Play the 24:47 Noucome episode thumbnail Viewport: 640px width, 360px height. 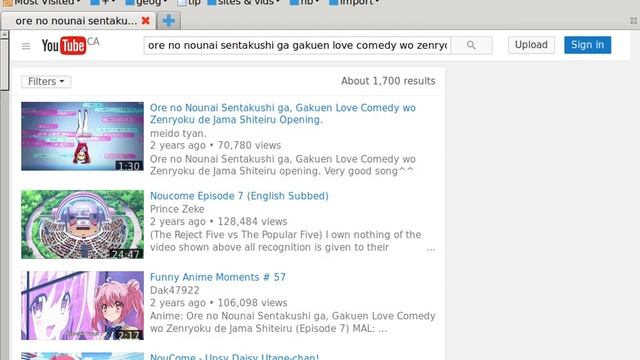click(x=82, y=224)
